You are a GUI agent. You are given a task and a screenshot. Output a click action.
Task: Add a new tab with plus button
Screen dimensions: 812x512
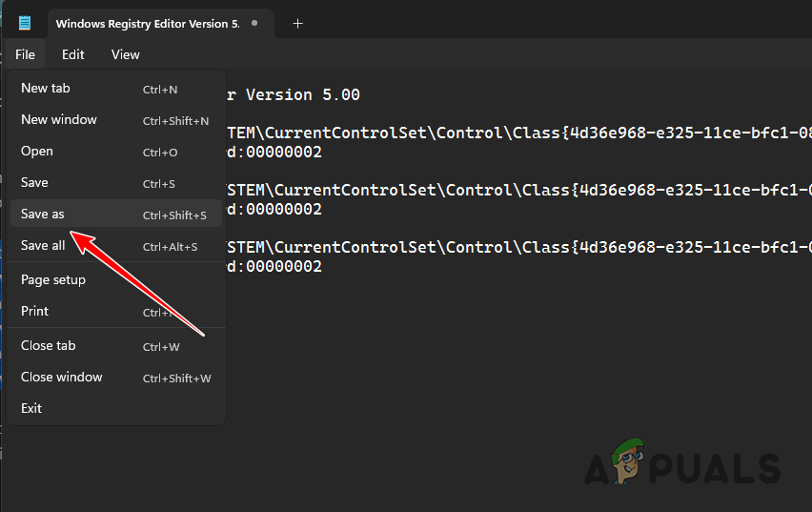pyautogui.click(x=297, y=23)
